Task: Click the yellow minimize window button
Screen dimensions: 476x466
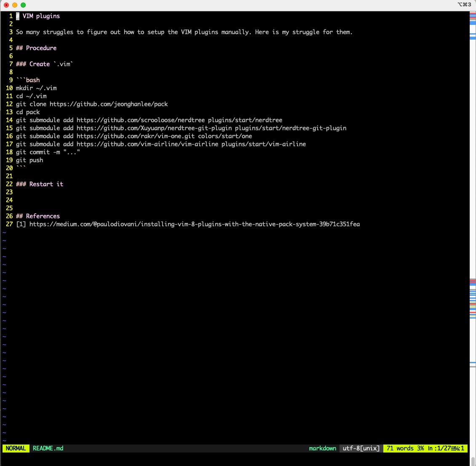Action: click(x=15, y=5)
